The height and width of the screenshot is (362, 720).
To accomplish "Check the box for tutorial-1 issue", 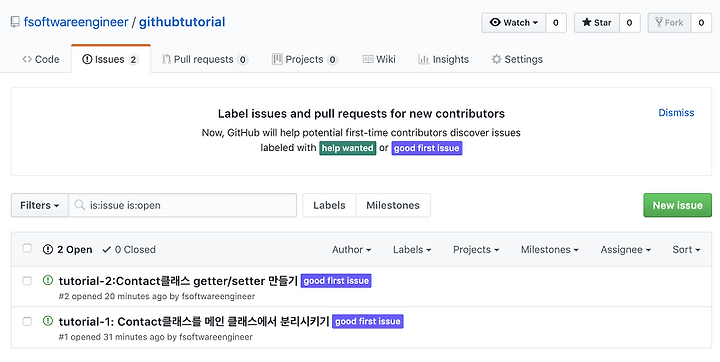I will [x=27, y=321].
